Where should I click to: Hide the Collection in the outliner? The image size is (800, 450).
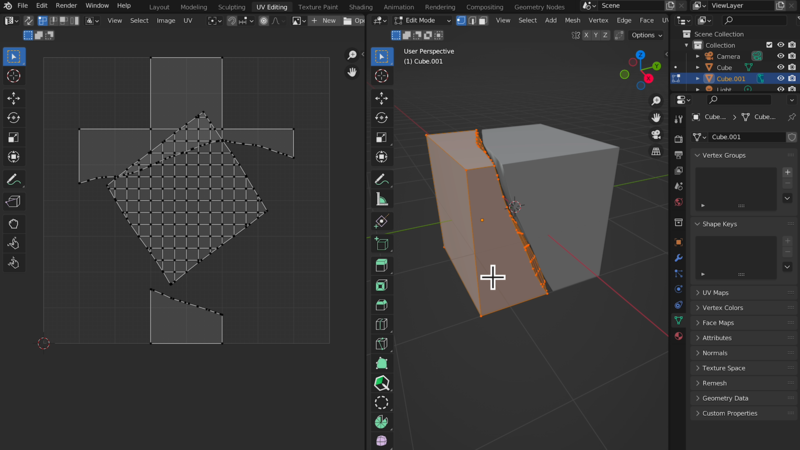(781, 45)
